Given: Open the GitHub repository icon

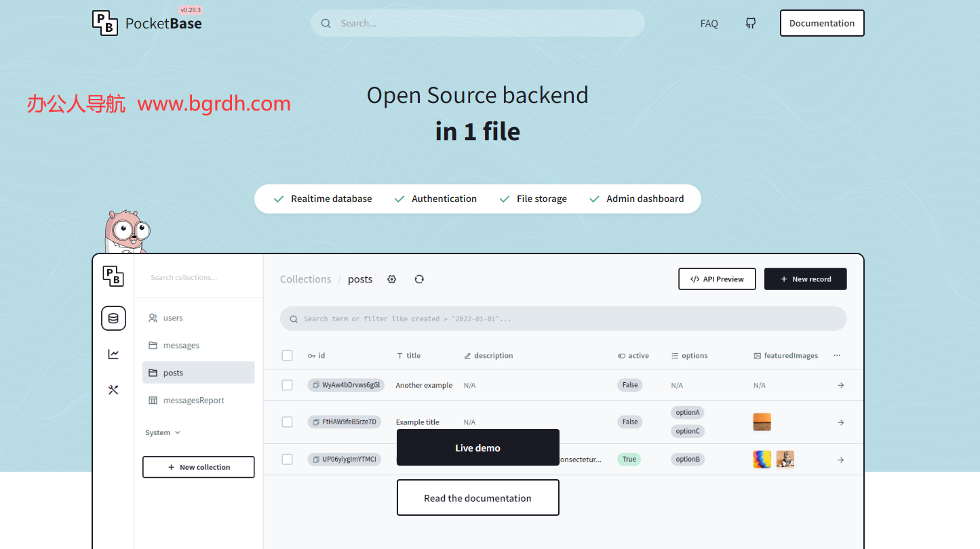Looking at the screenshot, I should click(750, 23).
